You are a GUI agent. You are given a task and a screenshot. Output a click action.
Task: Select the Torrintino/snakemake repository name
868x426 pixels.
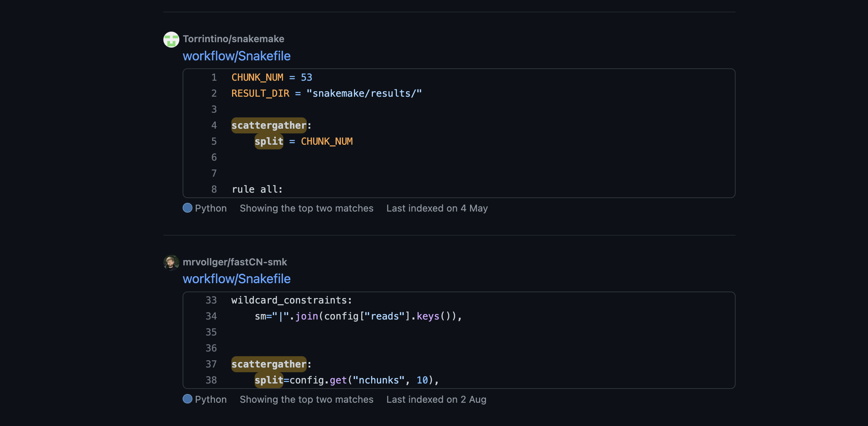pyautogui.click(x=234, y=39)
